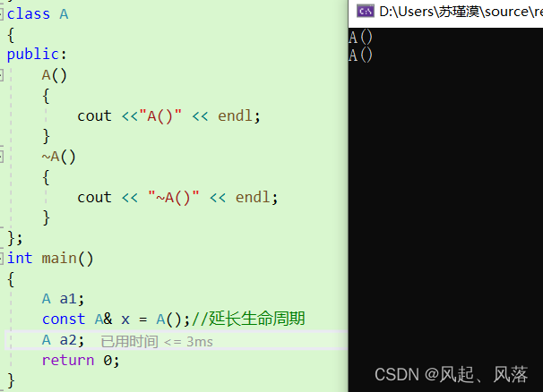Click the console window icon in title bar
Image resolution: width=543 pixels, height=392 pixels.
pyautogui.click(x=366, y=12)
